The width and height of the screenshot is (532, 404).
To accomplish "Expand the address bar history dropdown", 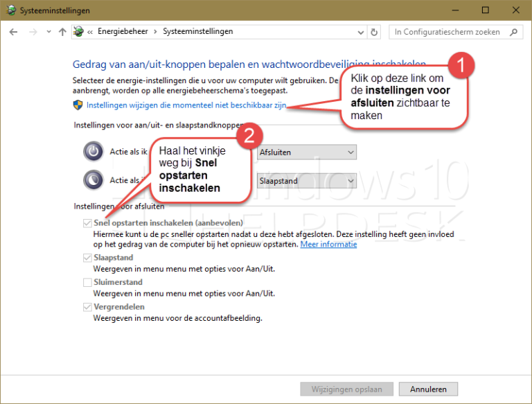I will pos(361,33).
